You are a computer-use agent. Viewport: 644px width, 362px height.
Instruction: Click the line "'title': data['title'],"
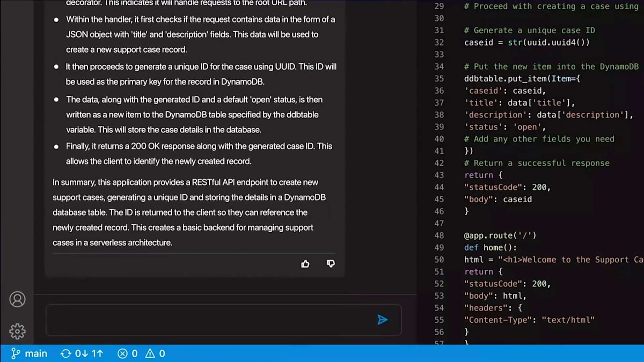(519, 102)
